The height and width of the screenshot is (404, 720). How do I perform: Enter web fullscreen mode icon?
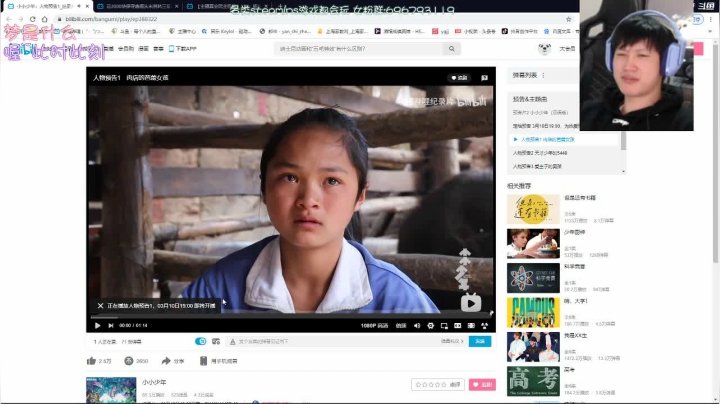(x=471, y=325)
